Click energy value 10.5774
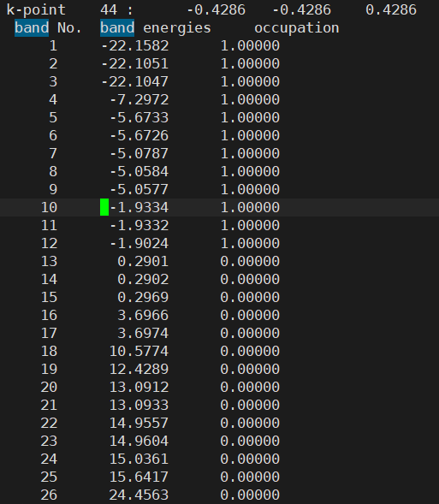This screenshot has width=439, height=504. pyautogui.click(x=139, y=352)
